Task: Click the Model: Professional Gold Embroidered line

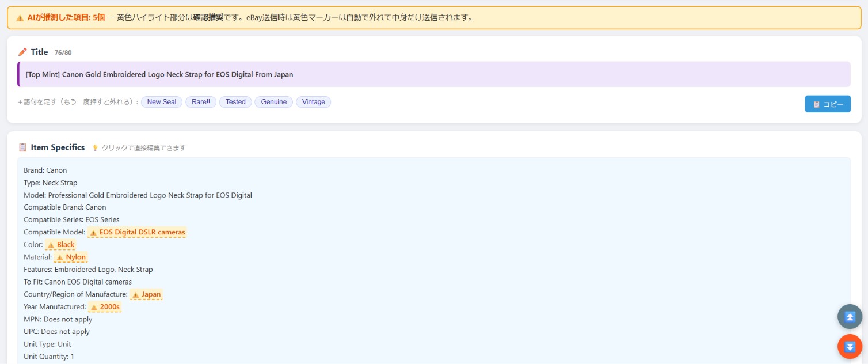Action: point(138,195)
